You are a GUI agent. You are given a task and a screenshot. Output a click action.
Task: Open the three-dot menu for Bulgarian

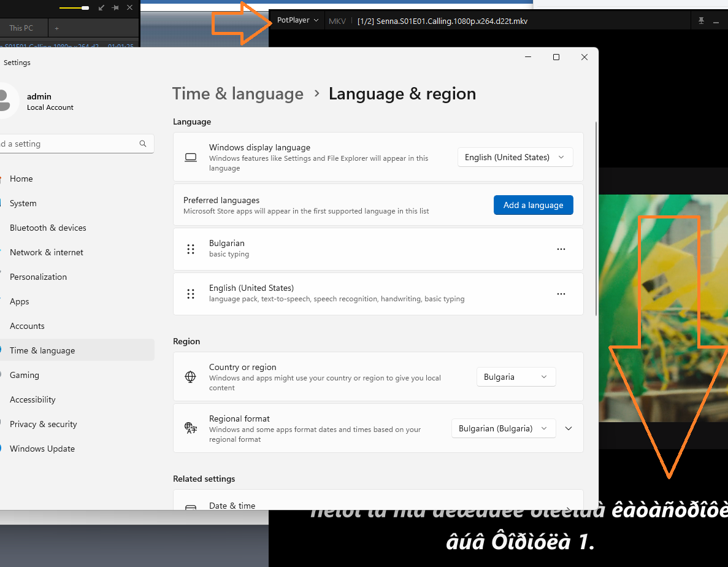561,249
